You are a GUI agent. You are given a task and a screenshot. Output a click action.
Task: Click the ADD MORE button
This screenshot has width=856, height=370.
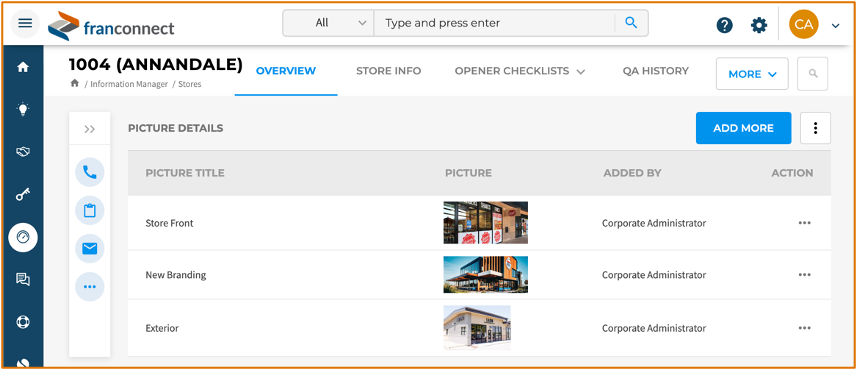pos(744,128)
